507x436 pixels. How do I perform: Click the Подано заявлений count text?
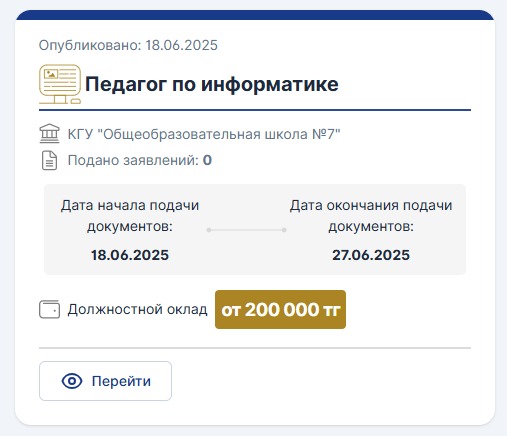tap(140, 160)
